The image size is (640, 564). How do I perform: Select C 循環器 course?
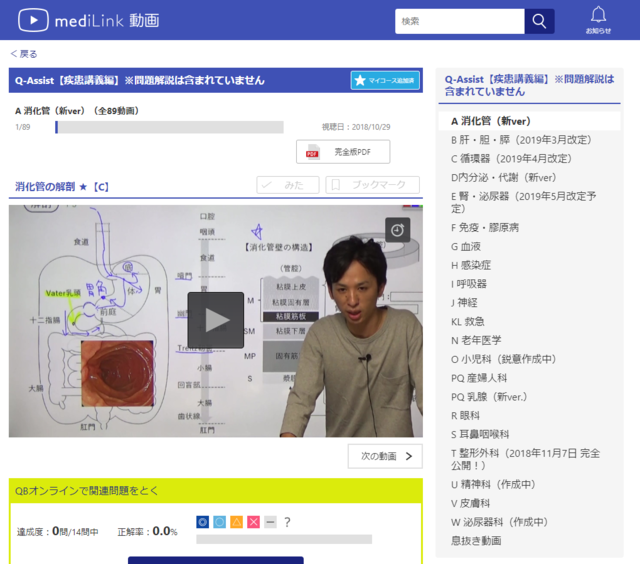click(x=511, y=159)
